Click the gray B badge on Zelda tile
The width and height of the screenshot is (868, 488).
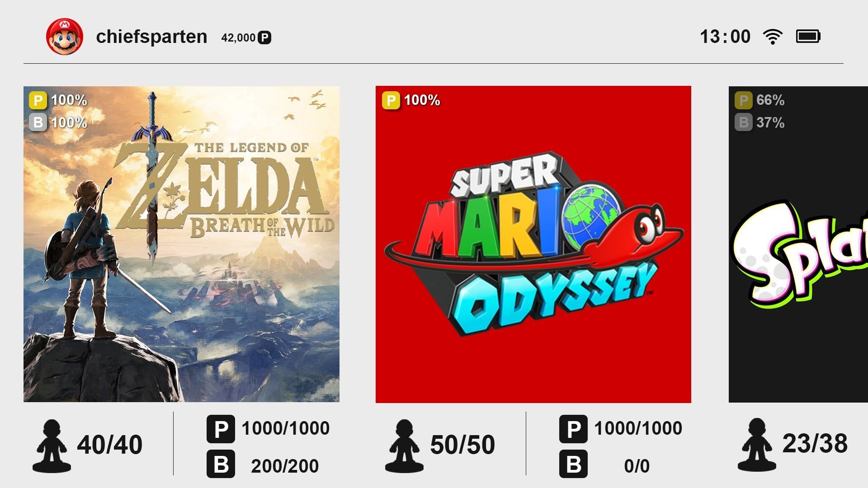pyautogui.click(x=38, y=122)
